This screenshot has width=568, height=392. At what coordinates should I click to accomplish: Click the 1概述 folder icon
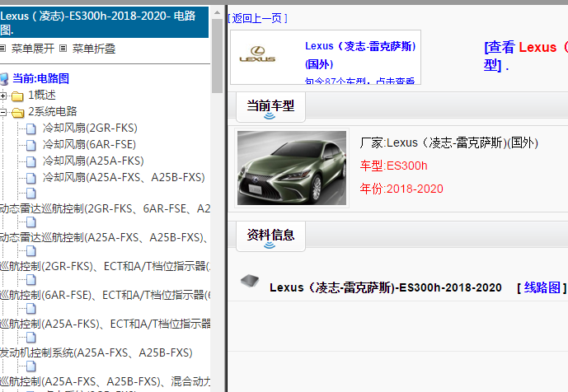click(x=17, y=96)
